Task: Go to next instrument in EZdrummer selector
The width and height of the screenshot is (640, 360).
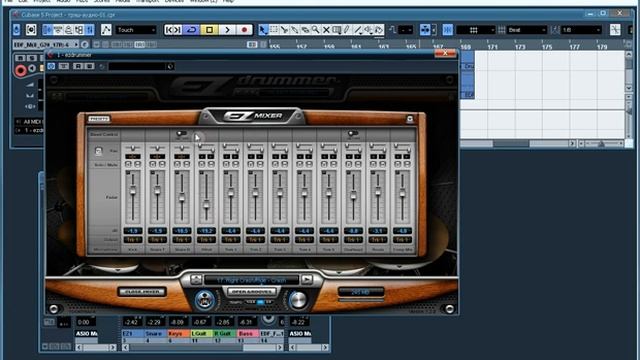Action: (307, 280)
